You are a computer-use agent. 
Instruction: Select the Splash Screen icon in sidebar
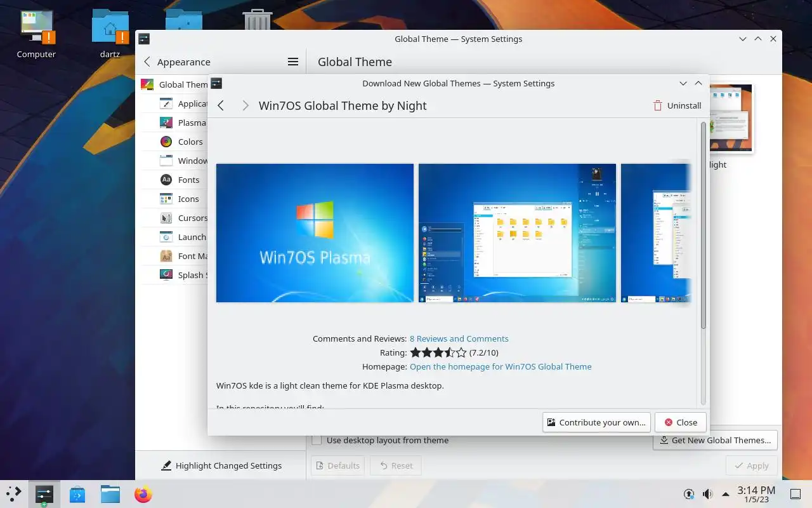(166, 275)
